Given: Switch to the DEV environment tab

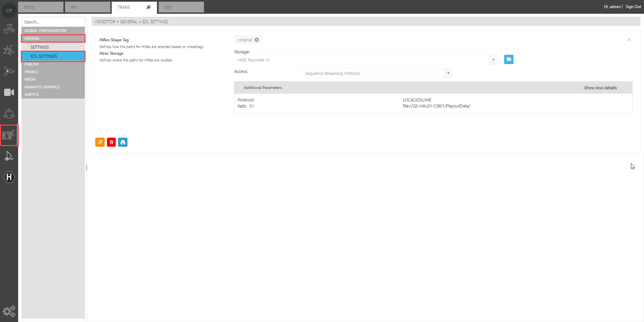Looking at the screenshot, I should [x=181, y=7].
